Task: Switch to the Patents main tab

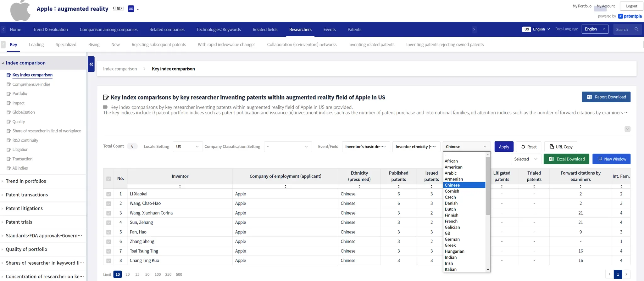Action: point(354,30)
